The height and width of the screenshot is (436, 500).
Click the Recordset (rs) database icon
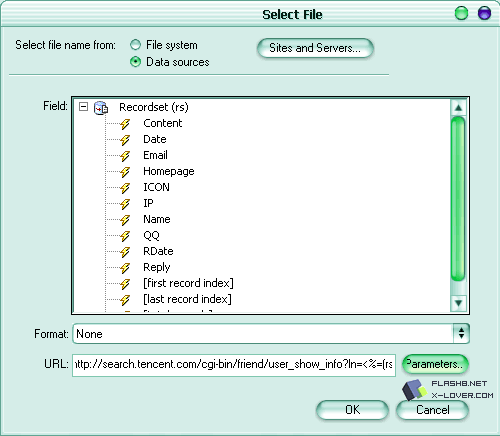[101, 108]
